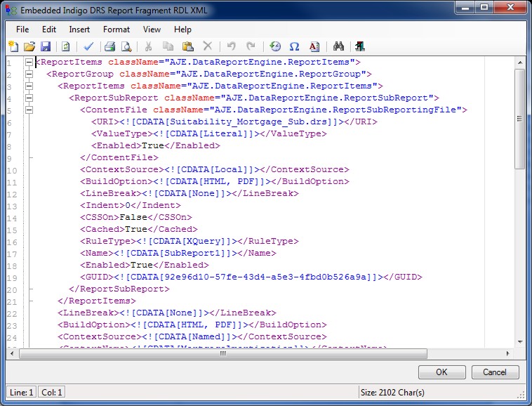Click the exit door toolbar icon
This screenshot has width=532, height=406.
(x=359, y=46)
